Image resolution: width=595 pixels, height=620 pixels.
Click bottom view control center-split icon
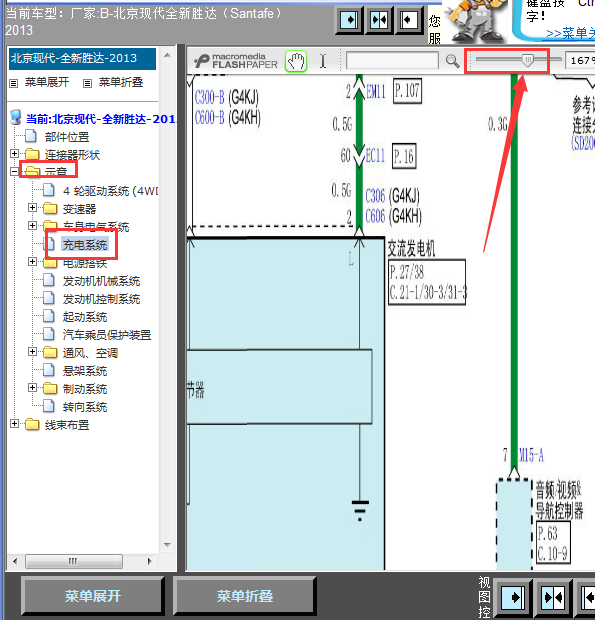[x=553, y=597]
